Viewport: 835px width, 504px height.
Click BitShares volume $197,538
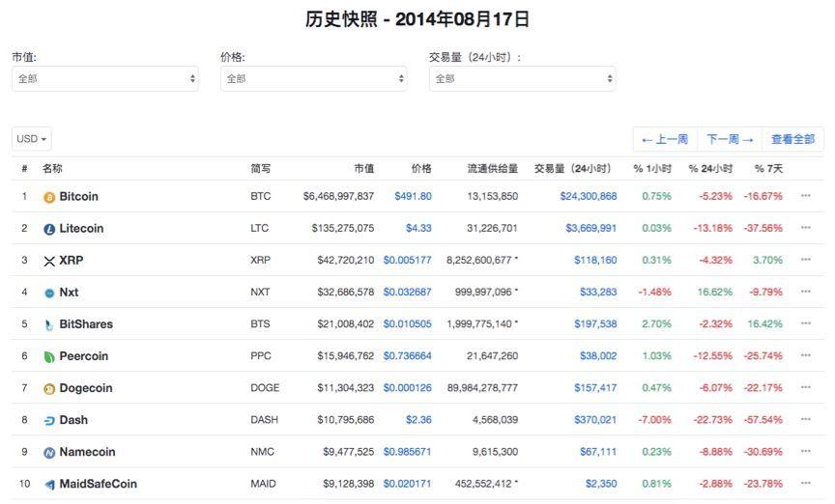pyautogui.click(x=595, y=324)
